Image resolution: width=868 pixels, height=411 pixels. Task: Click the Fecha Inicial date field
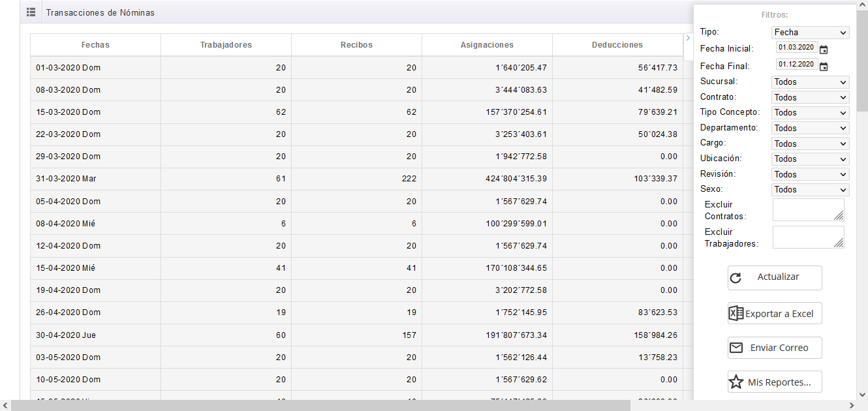point(796,48)
